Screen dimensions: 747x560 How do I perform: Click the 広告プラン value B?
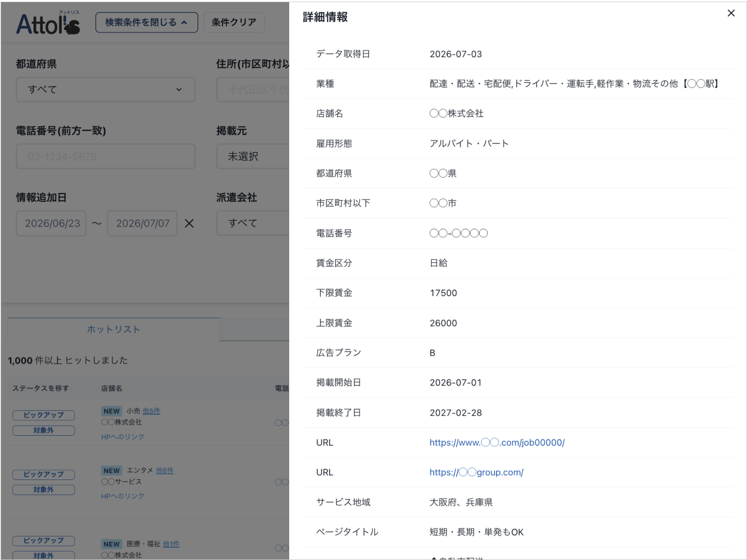[x=433, y=353]
